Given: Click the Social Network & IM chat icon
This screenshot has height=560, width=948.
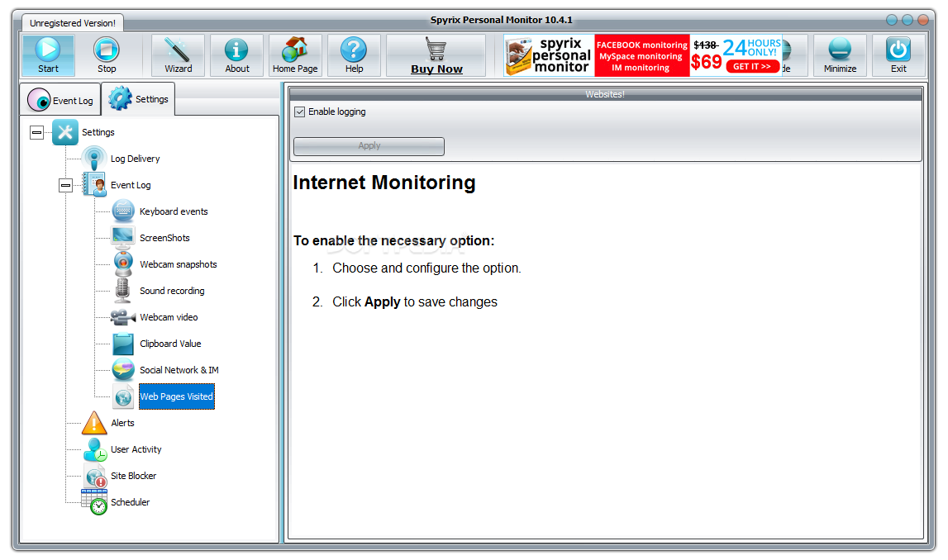Looking at the screenshot, I should (x=123, y=370).
